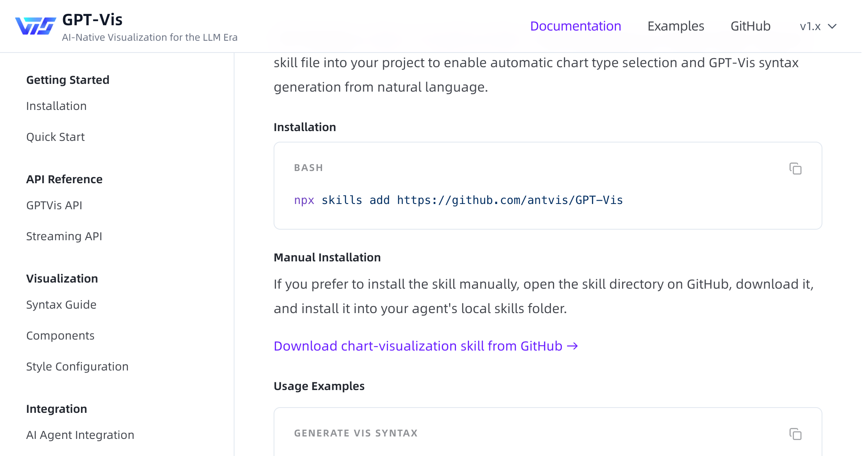
Task: Copy the BASH install command
Action: pyautogui.click(x=795, y=169)
